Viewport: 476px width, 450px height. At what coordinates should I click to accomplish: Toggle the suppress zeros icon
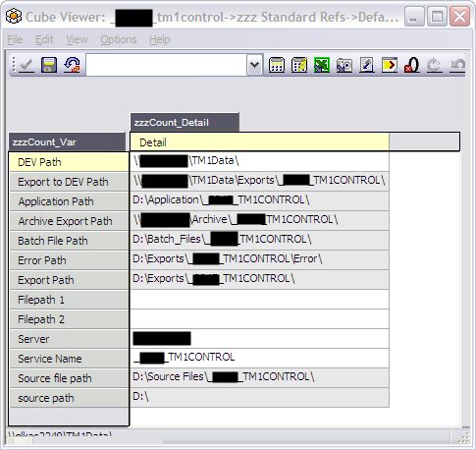[x=412, y=65]
